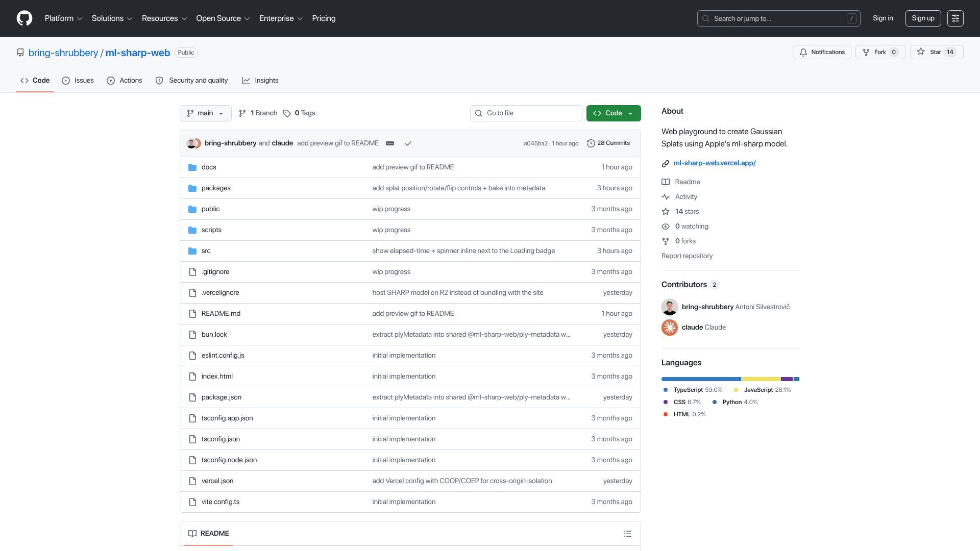Image resolution: width=980 pixels, height=551 pixels.
Task: Open the Security and quality tab
Action: 191,81
